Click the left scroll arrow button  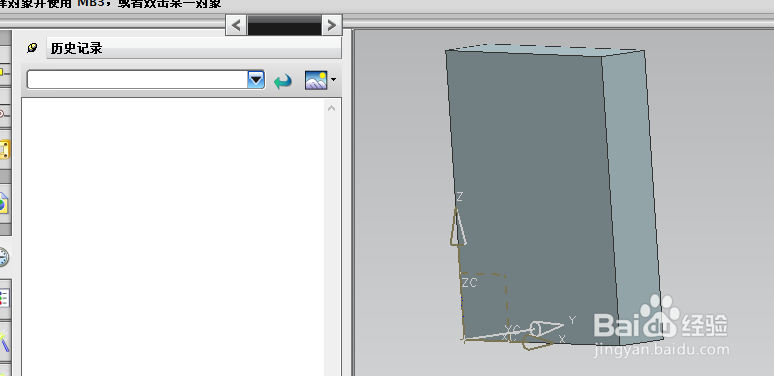coord(236,25)
